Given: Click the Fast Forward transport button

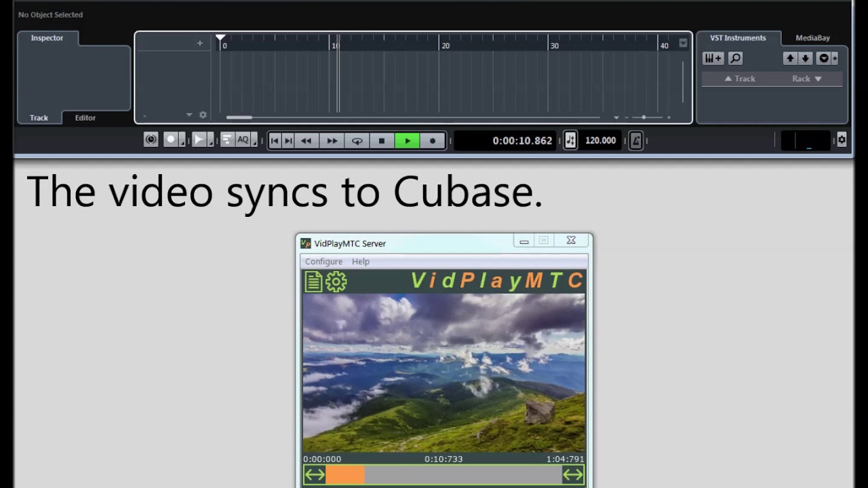Looking at the screenshot, I should (332, 140).
